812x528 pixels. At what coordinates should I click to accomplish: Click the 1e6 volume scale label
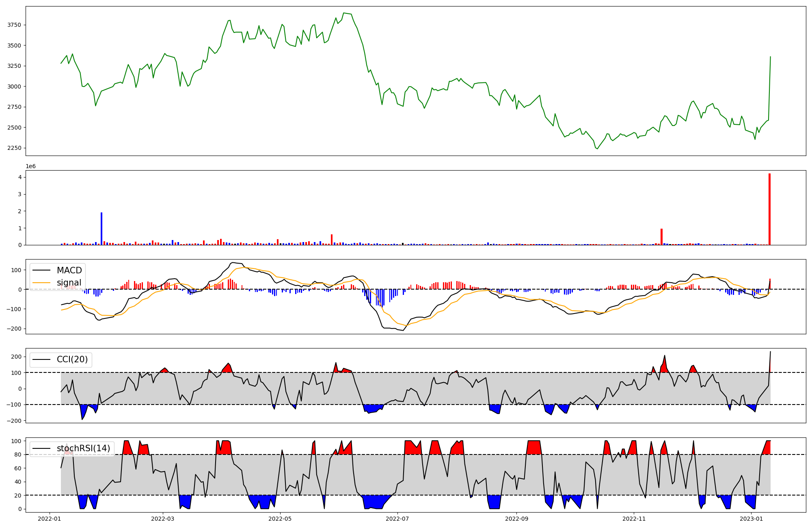click(x=30, y=167)
